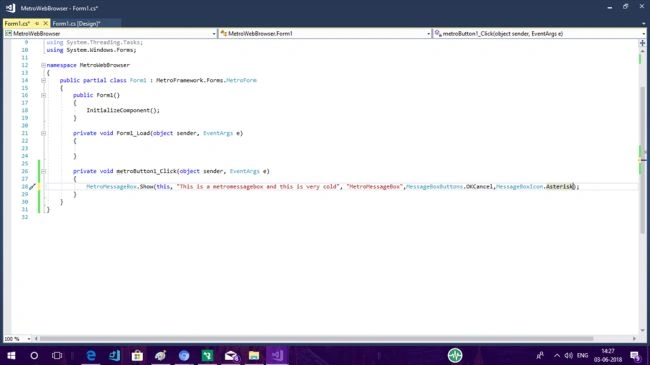Click the Visual Studio logo in title bar
650x365 pixels.
11,8
